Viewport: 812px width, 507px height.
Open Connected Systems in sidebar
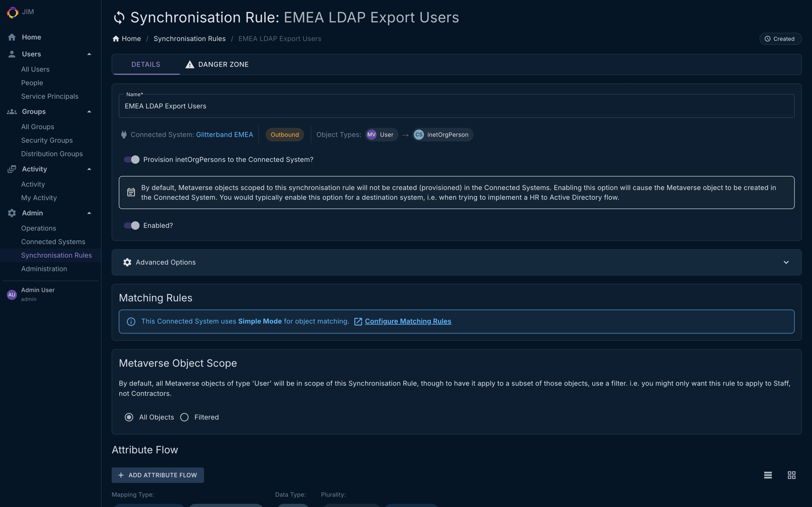pos(53,242)
